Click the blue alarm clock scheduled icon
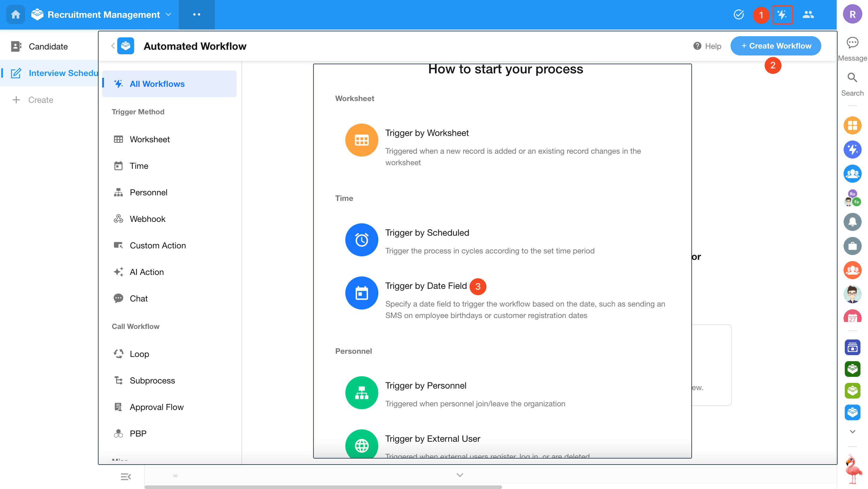 pyautogui.click(x=362, y=240)
